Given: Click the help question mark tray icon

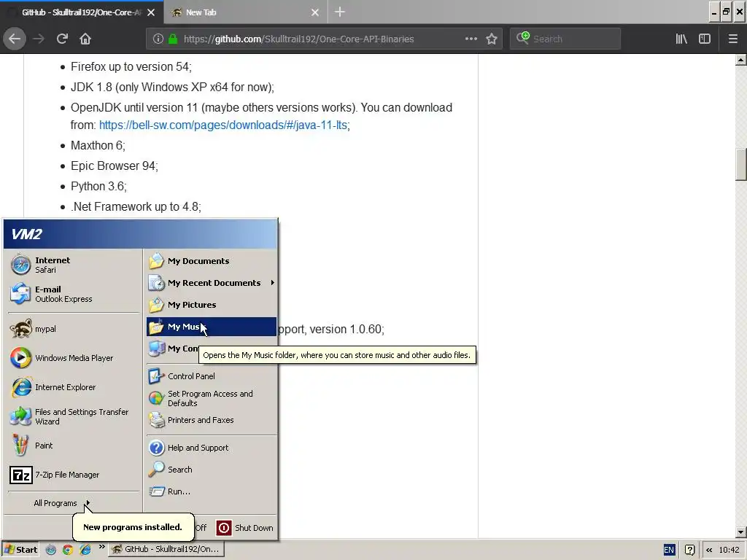Looking at the screenshot, I should coord(689,550).
